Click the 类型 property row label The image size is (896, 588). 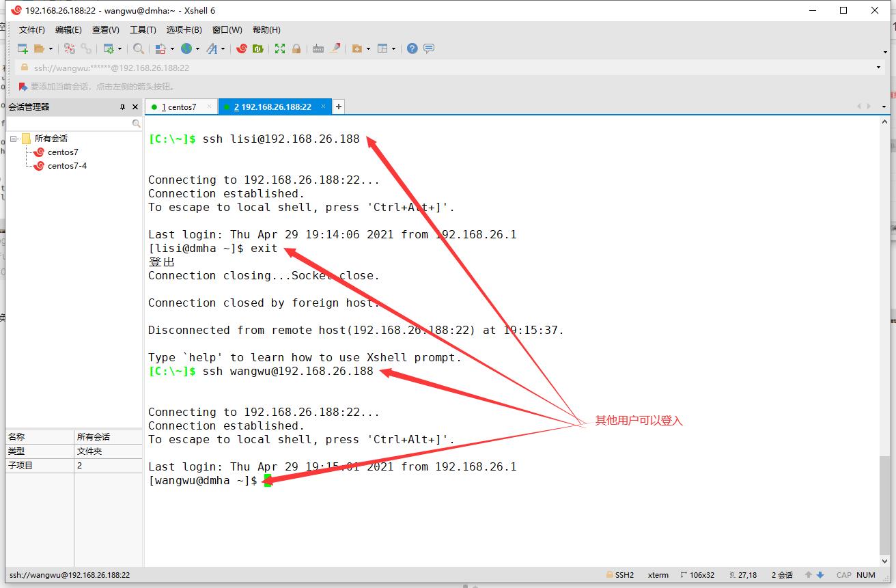pyautogui.click(x=16, y=451)
